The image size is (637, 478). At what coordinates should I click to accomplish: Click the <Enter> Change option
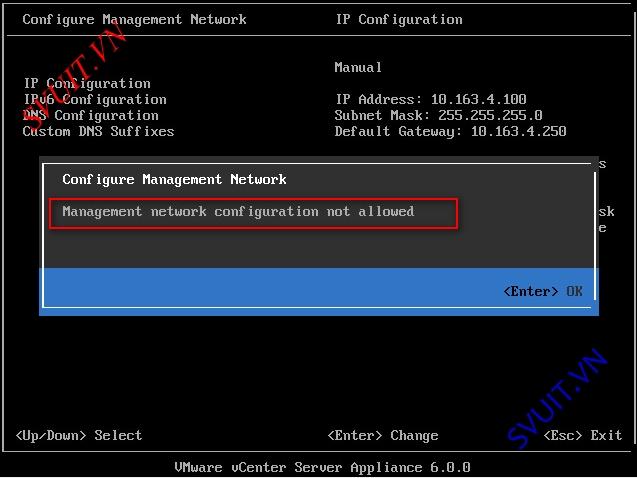coord(383,435)
